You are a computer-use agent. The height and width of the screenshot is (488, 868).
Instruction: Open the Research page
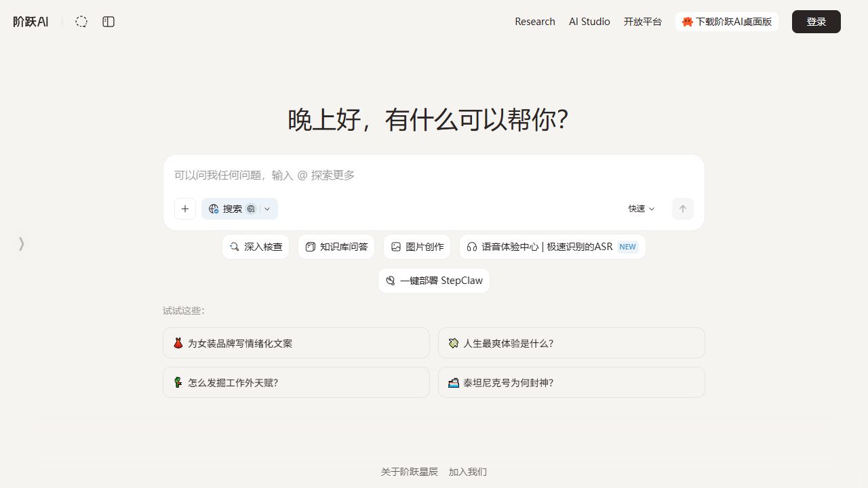click(x=535, y=22)
